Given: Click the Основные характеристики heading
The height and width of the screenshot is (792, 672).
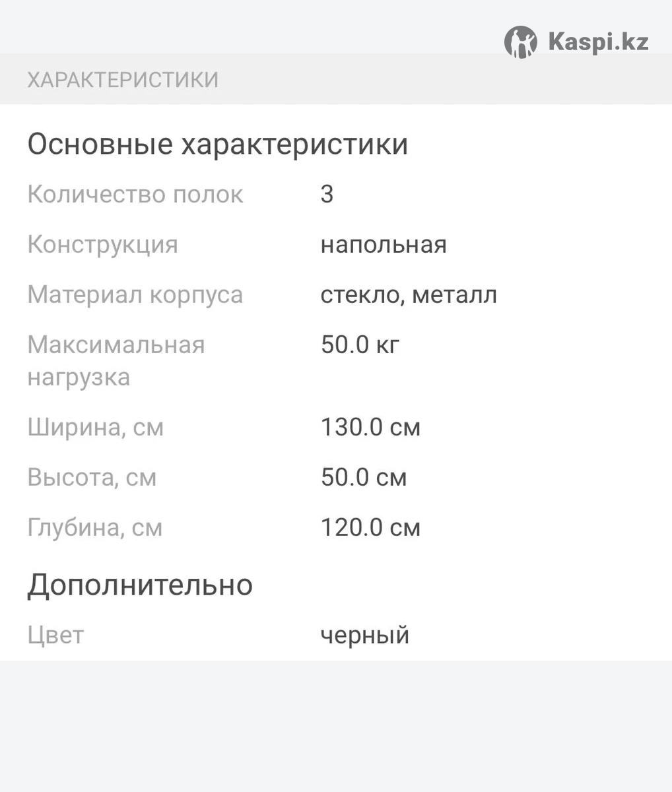Looking at the screenshot, I should point(217,145).
